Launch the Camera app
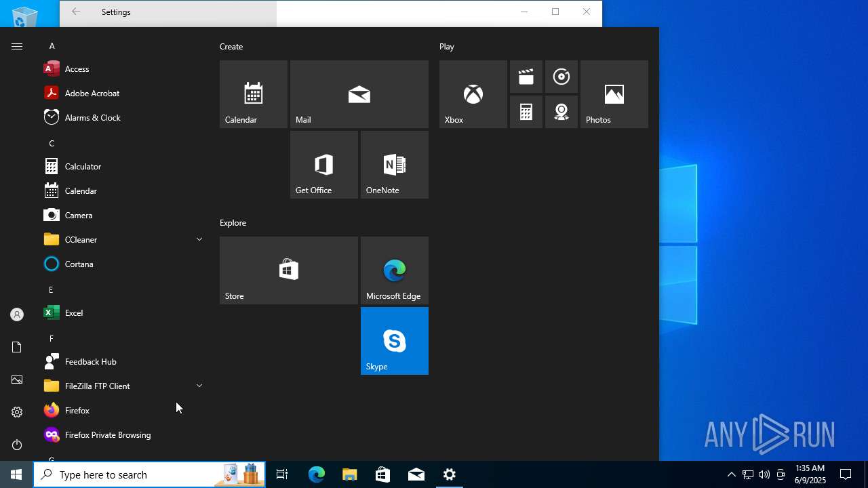 click(122, 215)
